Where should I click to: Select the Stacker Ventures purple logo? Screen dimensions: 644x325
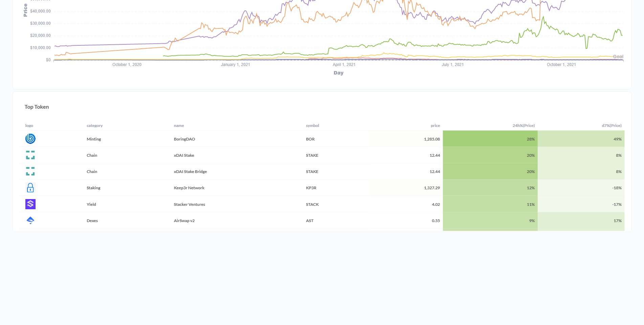point(30,204)
